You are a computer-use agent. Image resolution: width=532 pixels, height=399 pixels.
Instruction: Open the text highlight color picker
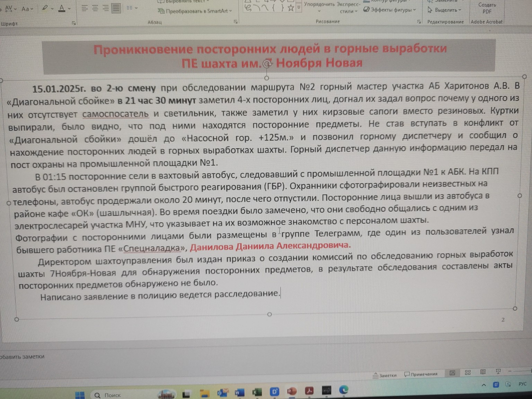tap(52, 8)
